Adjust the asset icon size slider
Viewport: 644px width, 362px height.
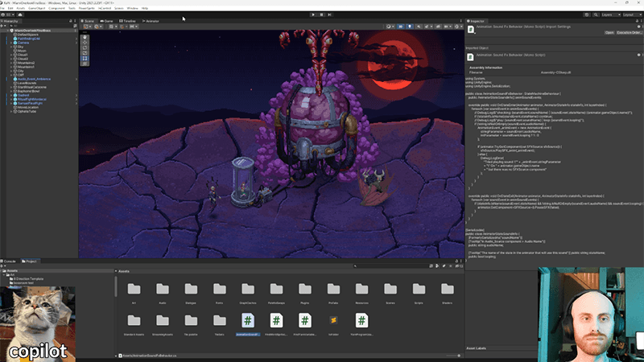point(452,356)
